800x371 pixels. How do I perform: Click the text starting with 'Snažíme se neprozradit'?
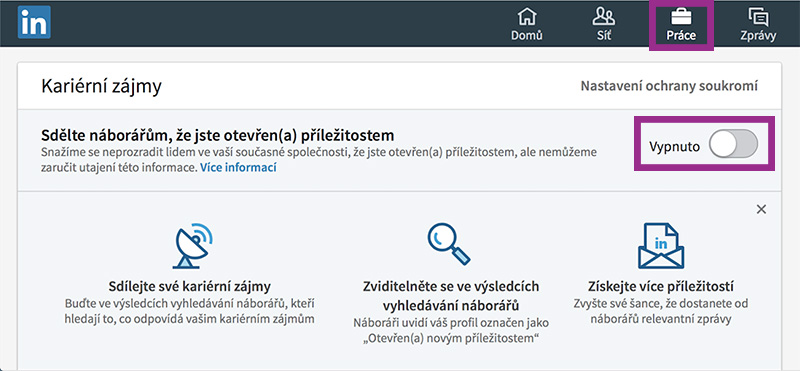(x=319, y=159)
